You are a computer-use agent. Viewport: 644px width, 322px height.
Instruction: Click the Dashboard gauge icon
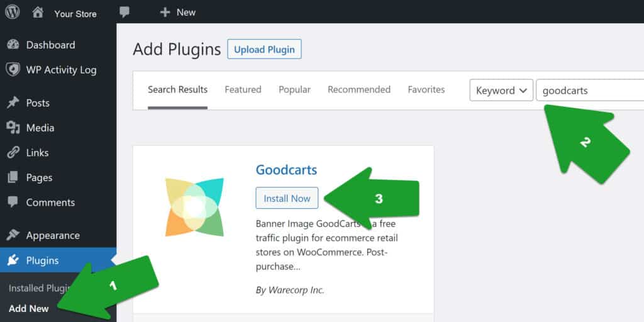[x=13, y=45]
